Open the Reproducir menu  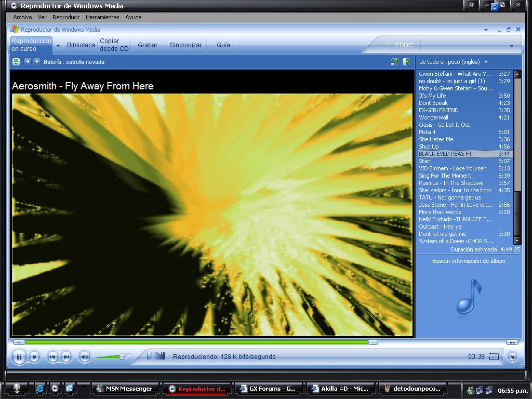(x=66, y=17)
